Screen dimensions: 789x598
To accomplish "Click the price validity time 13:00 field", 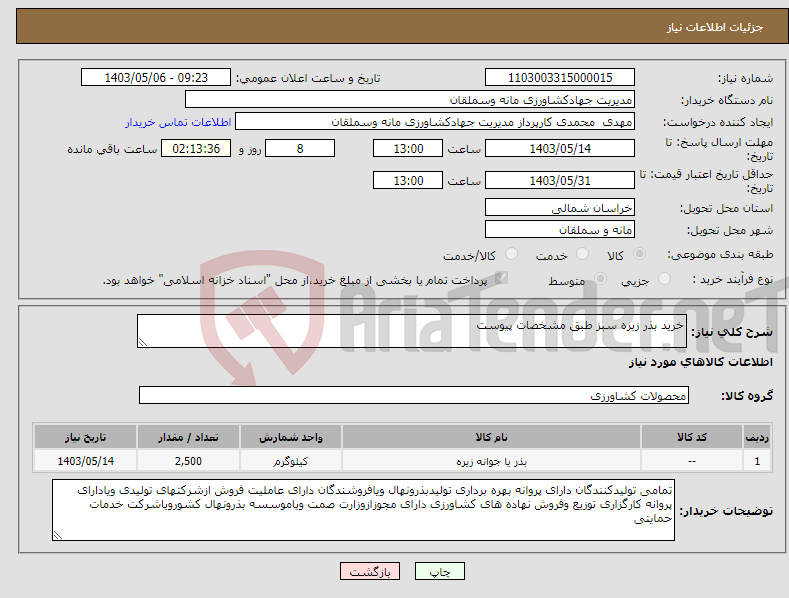I will tap(408, 180).
